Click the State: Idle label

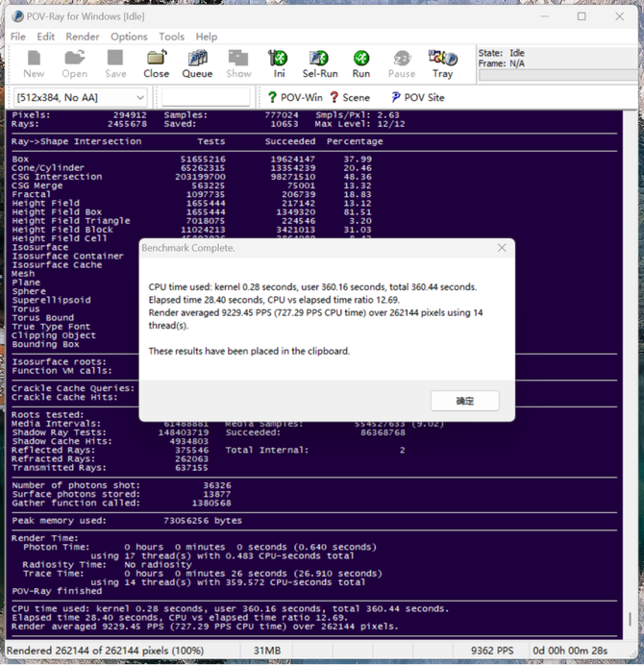point(502,53)
